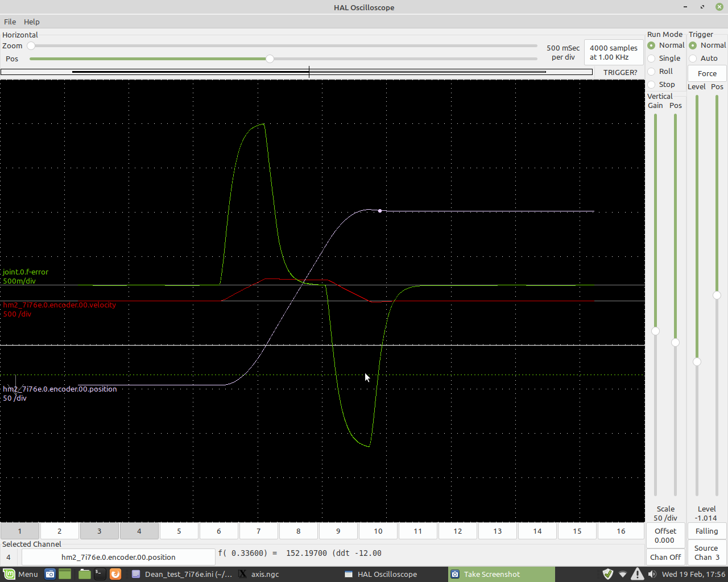This screenshot has width=728, height=582.
Task: Select Normal run mode
Action: (x=665, y=45)
